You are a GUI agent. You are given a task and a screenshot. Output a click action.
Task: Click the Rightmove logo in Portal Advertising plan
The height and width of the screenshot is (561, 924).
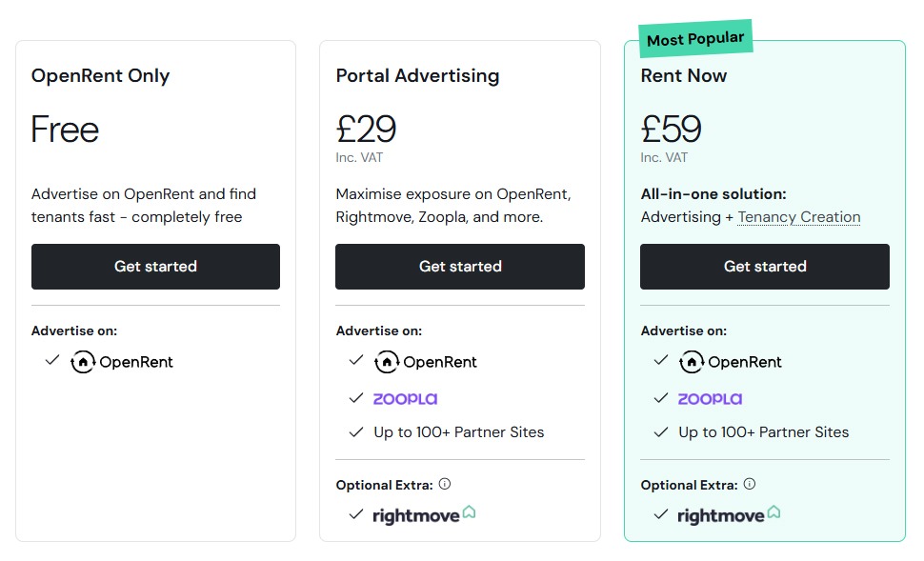click(424, 514)
